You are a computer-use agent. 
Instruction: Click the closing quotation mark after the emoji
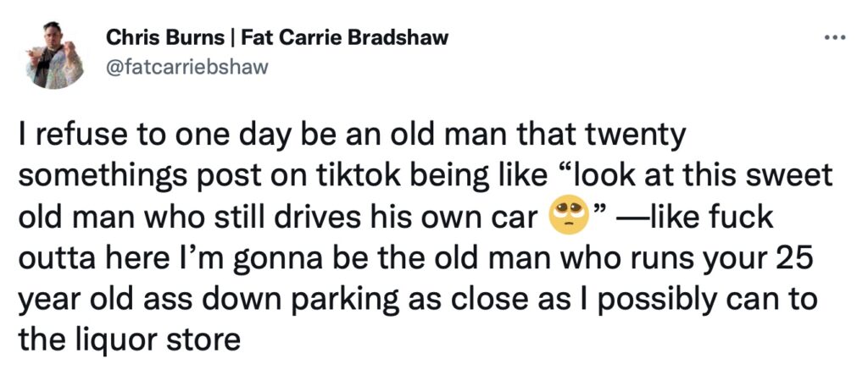pyautogui.click(x=599, y=211)
